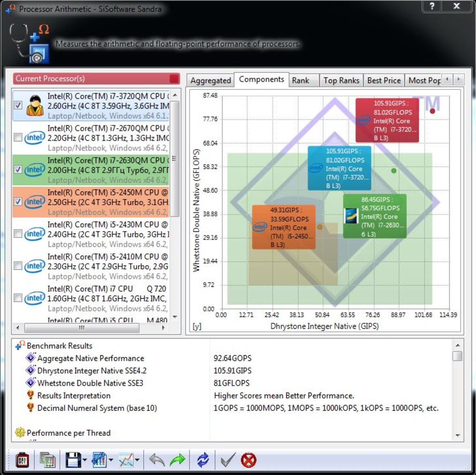
Task: Click the line graph icon in bottom toolbar
Action: click(126, 460)
